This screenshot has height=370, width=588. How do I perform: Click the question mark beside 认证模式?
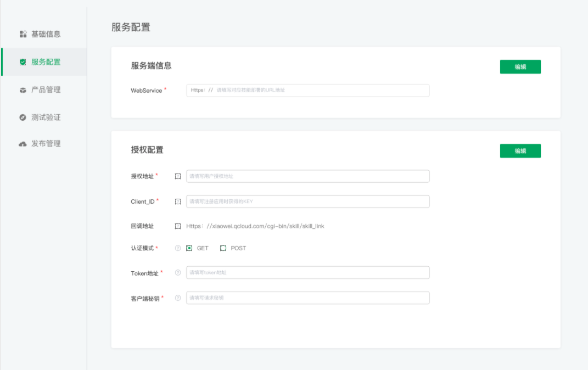177,248
